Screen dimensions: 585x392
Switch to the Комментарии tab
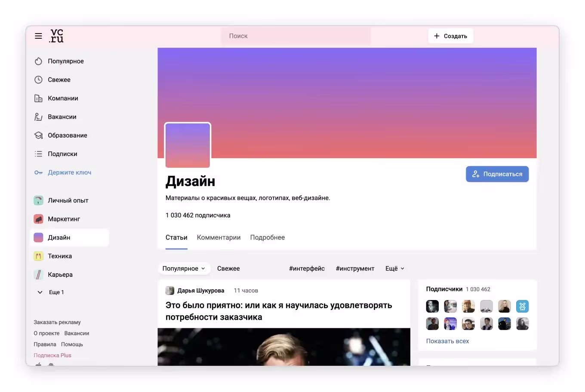pos(219,237)
